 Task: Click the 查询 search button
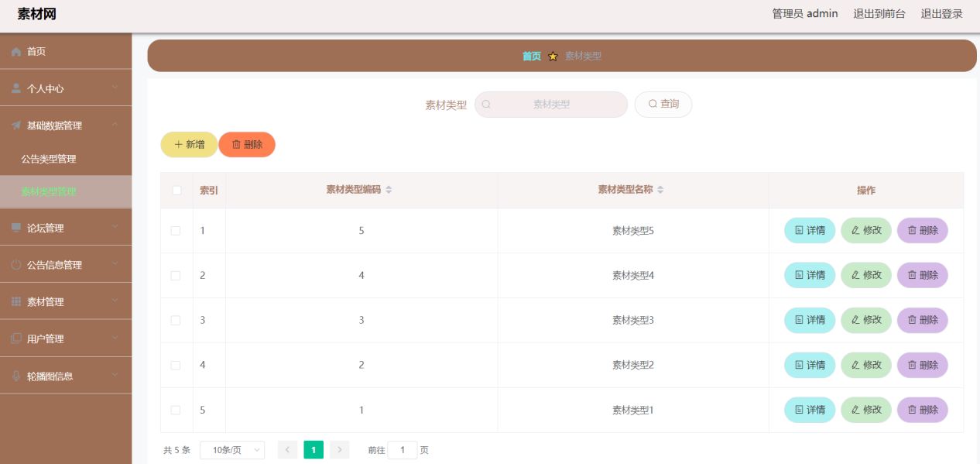(663, 105)
